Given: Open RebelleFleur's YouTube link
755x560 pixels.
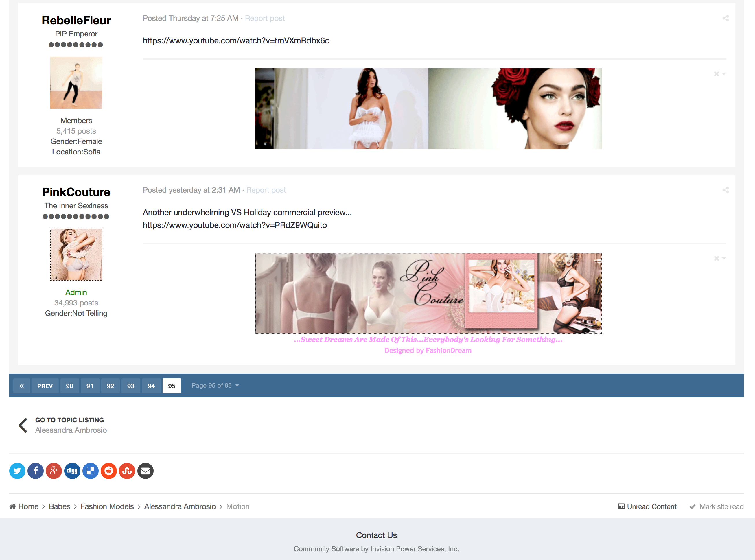Looking at the screenshot, I should [x=236, y=41].
